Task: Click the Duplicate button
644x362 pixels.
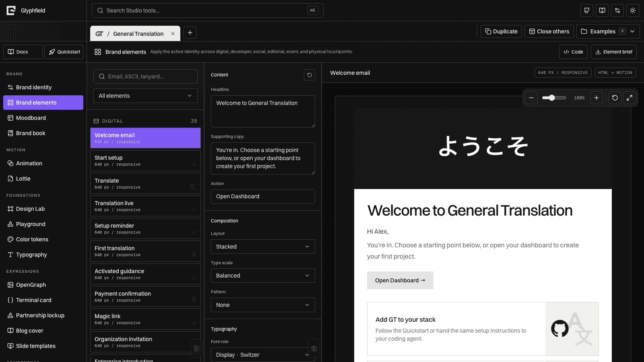Action: pyautogui.click(x=501, y=31)
